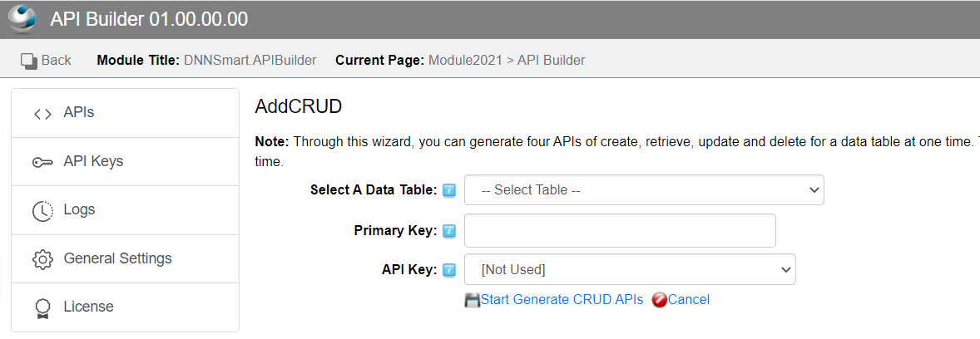Click the clock icon beside Logs

(42, 211)
